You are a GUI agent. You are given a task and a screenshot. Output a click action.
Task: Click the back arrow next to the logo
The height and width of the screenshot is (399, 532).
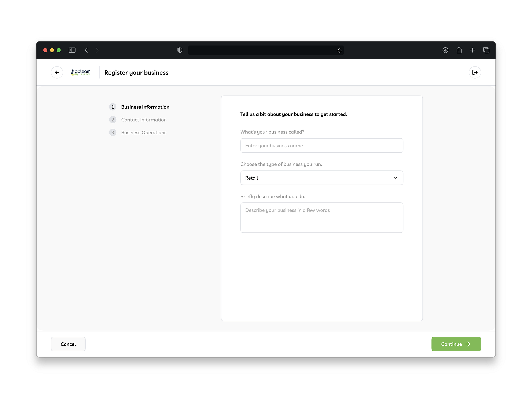tap(57, 72)
